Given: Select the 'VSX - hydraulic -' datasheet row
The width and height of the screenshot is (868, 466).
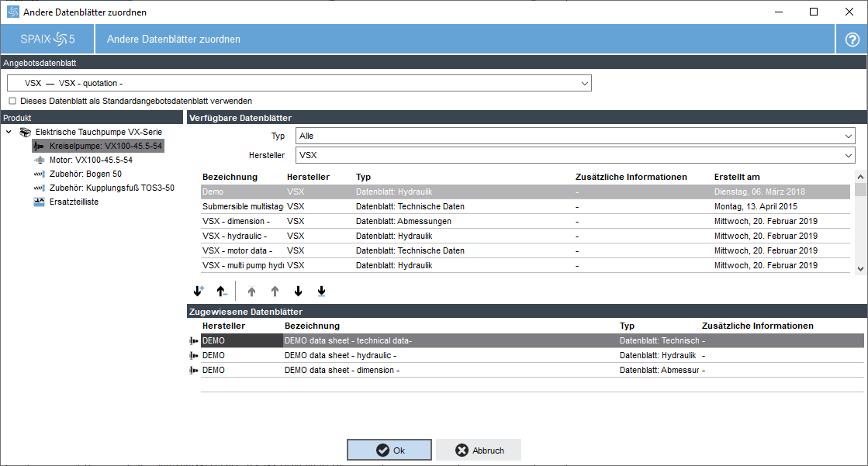Looking at the screenshot, I should point(525,236).
